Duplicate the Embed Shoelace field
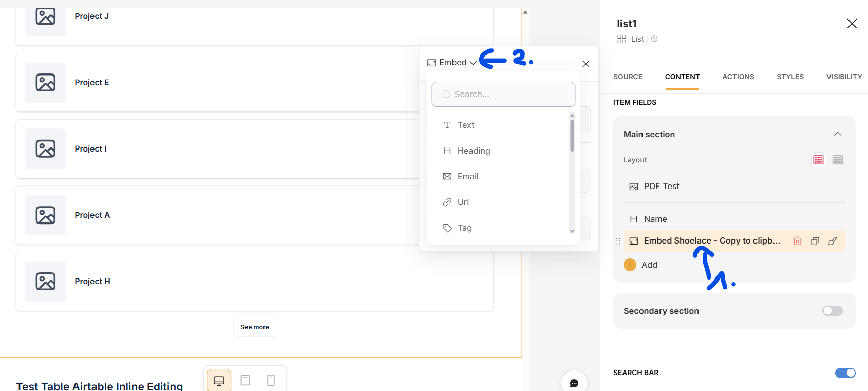The width and height of the screenshot is (868, 391). click(x=815, y=241)
